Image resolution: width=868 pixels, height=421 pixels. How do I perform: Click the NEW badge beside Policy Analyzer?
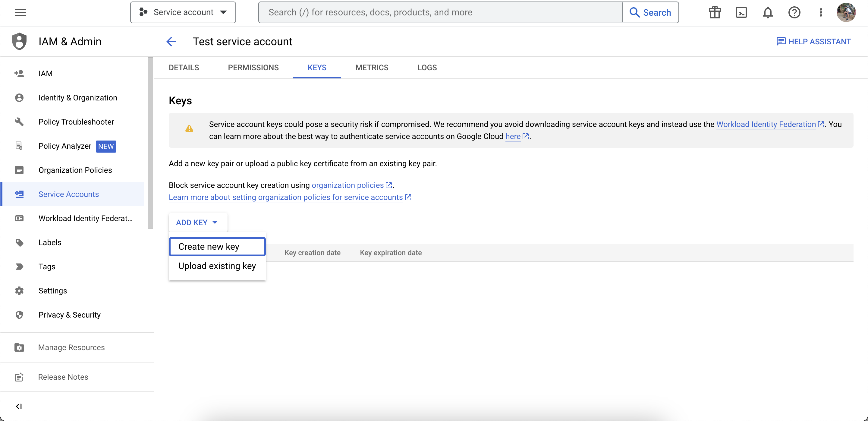click(x=106, y=146)
